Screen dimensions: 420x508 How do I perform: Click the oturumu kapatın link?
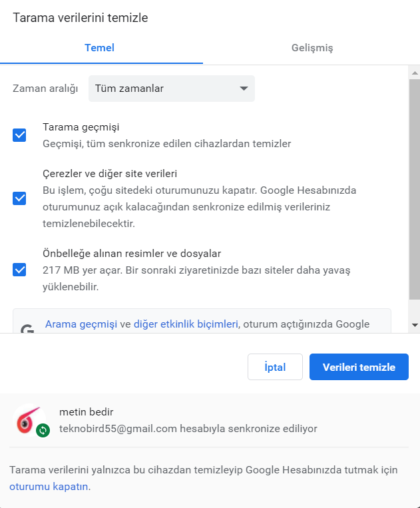(x=49, y=487)
